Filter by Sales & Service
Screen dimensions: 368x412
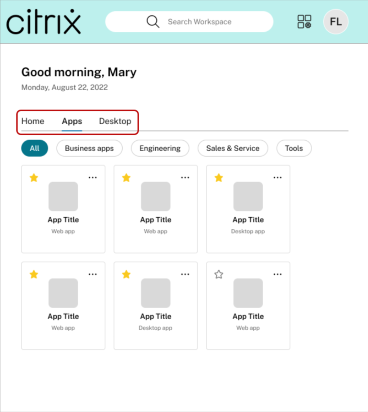point(233,148)
